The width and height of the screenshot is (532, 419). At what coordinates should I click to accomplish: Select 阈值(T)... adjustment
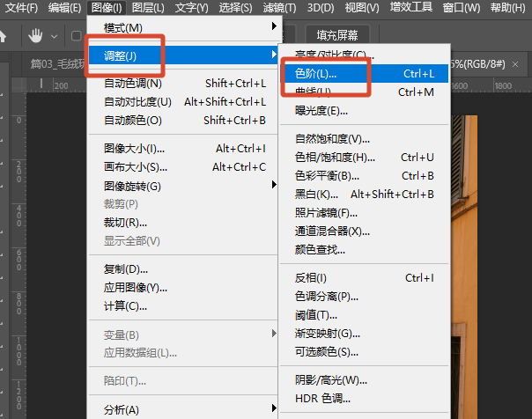(x=365, y=315)
